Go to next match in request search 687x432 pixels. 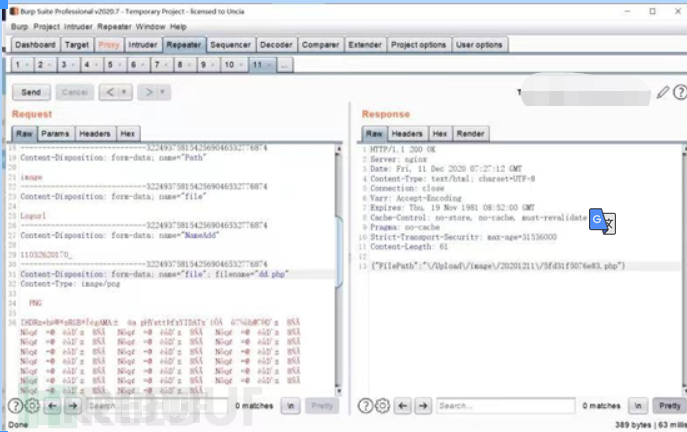[x=73, y=406]
